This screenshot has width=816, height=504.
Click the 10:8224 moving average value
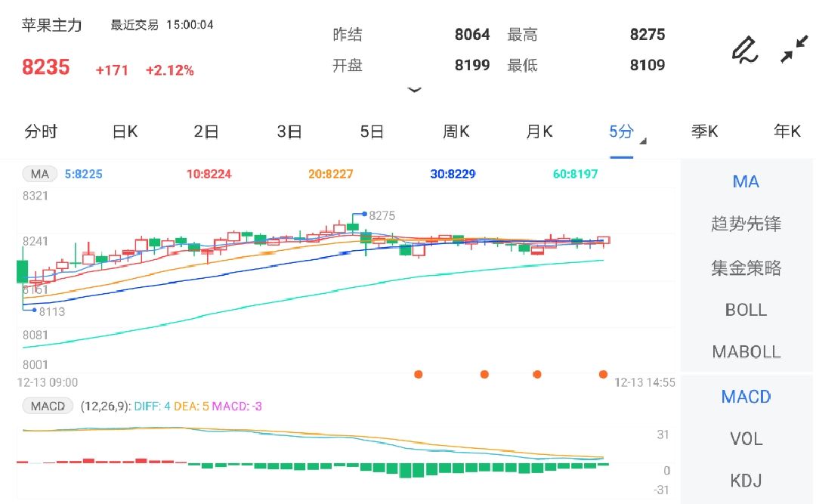(209, 174)
